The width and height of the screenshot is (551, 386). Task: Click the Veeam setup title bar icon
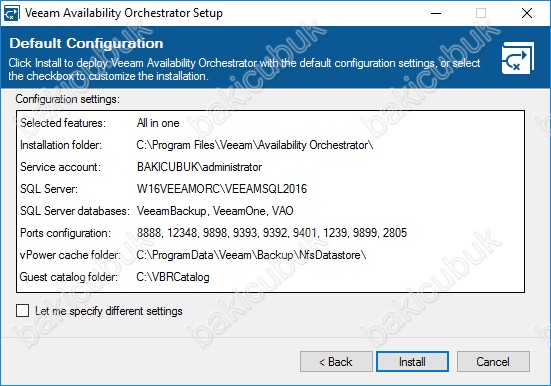coord(11,13)
